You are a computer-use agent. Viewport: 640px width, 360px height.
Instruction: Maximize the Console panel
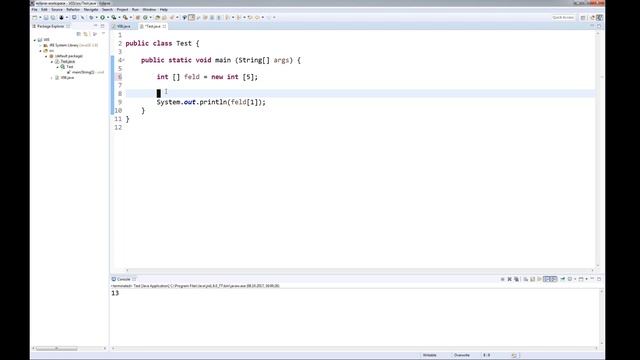(x=599, y=279)
